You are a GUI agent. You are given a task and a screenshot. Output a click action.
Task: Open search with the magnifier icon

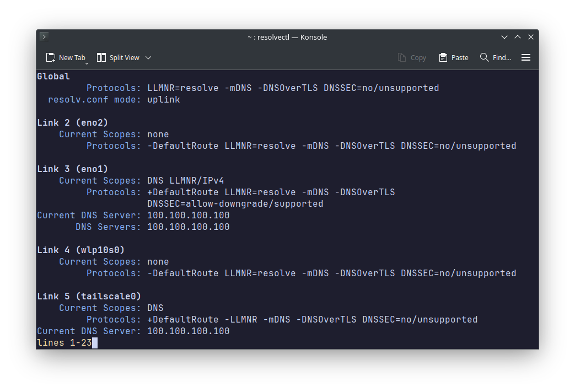[484, 57]
